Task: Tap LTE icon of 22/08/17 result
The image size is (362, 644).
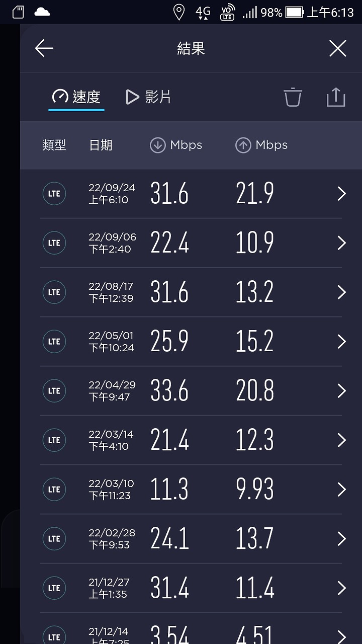Action: tap(54, 292)
